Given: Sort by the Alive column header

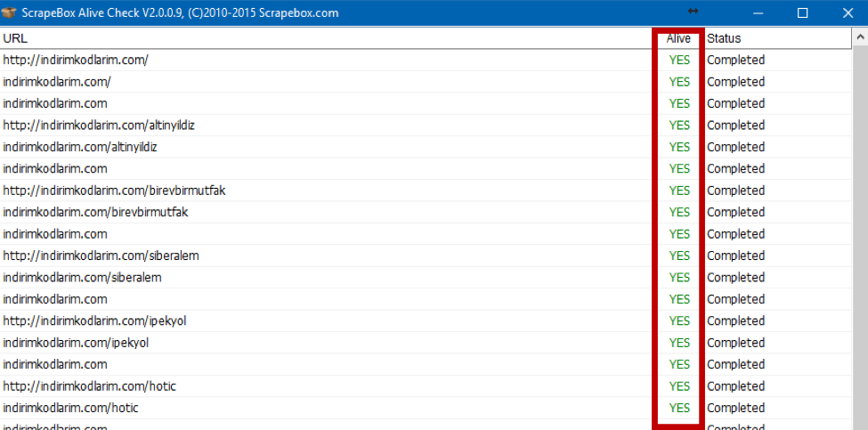Looking at the screenshot, I should (678, 38).
